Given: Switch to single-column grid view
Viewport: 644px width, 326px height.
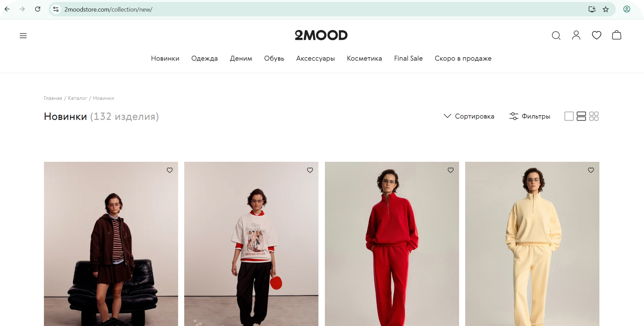Looking at the screenshot, I should click(x=569, y=116).
